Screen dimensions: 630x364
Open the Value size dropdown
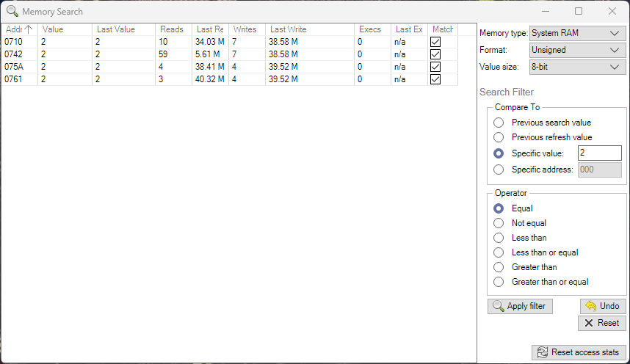tap(577, 67)
